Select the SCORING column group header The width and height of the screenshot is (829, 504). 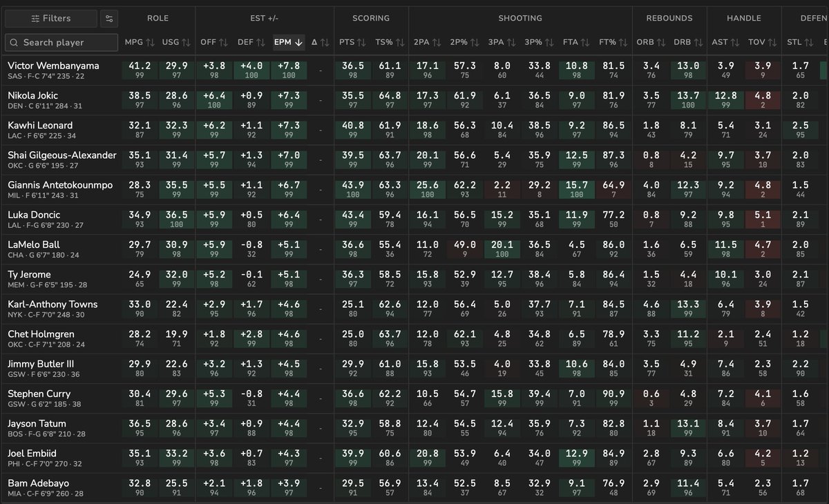(x=371, y=18)
